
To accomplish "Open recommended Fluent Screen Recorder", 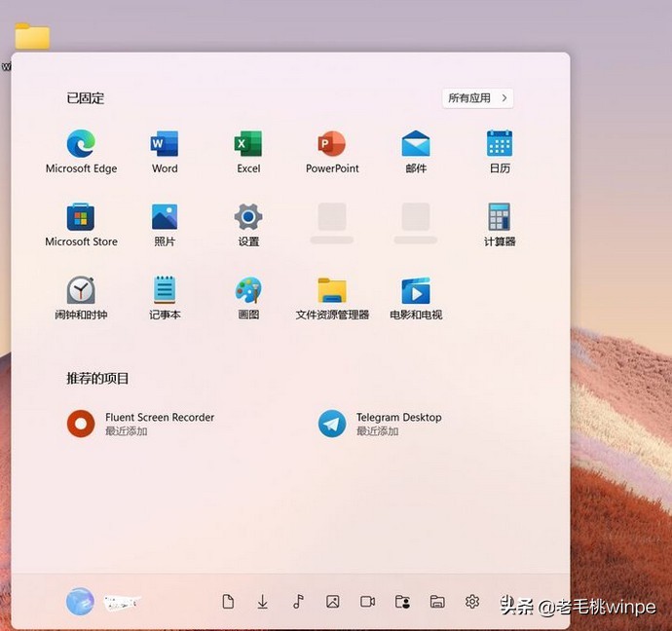I will coord(141,424).
